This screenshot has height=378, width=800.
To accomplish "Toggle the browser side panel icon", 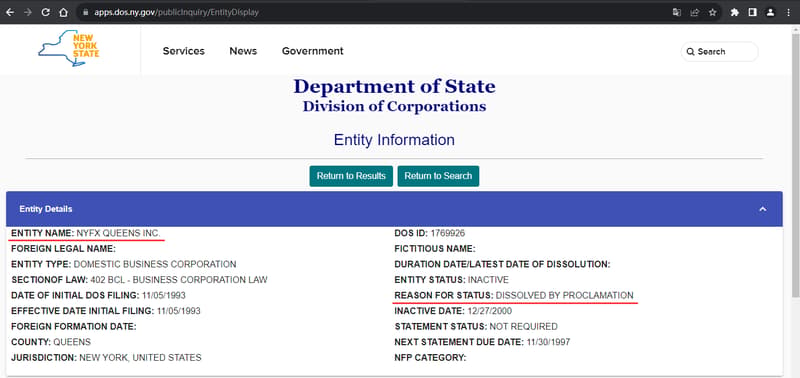I will [753, 12].
